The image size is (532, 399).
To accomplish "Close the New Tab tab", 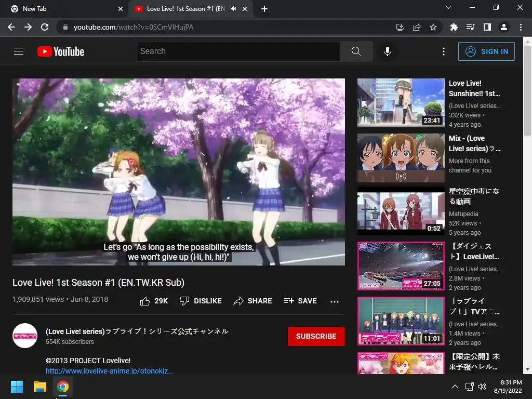I will [x=121, y=9].
